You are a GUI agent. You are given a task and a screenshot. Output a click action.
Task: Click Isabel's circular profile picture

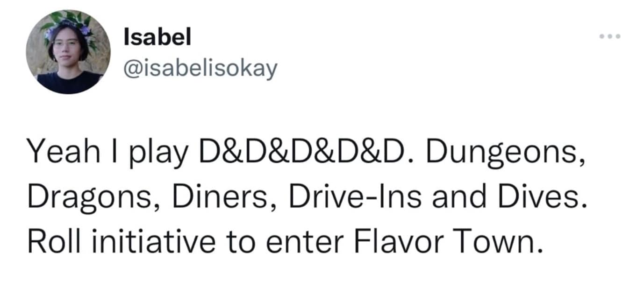click(x=68, y=51)
